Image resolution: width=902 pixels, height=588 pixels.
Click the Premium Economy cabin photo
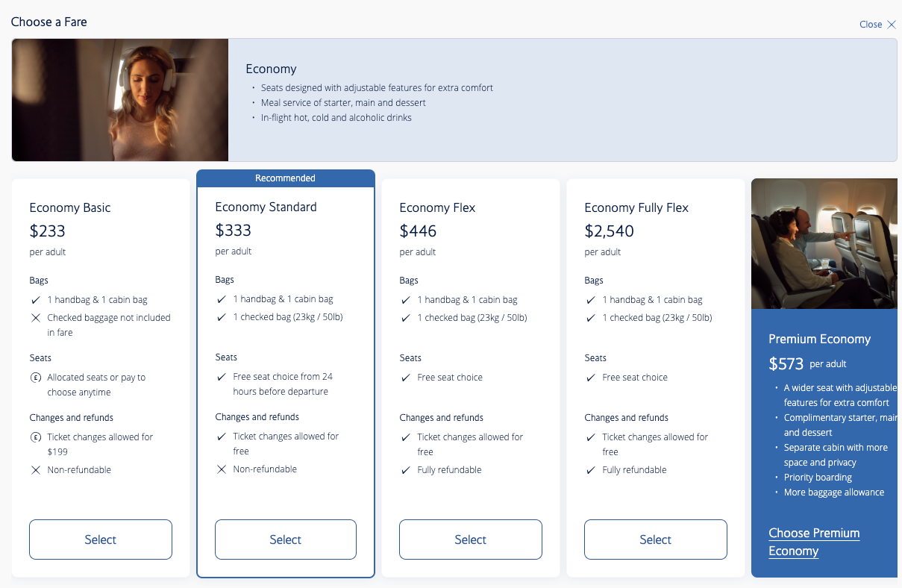(x=824, y=243)
